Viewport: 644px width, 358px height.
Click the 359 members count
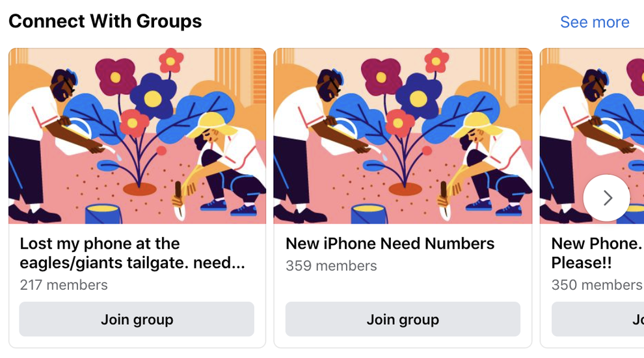331,266
